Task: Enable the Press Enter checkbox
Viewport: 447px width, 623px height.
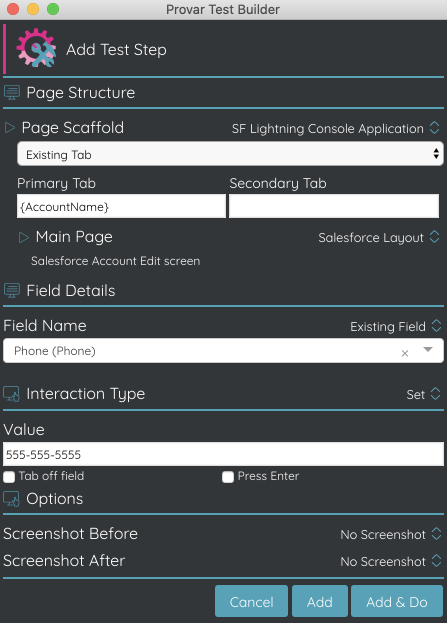Action: [228, 476]
